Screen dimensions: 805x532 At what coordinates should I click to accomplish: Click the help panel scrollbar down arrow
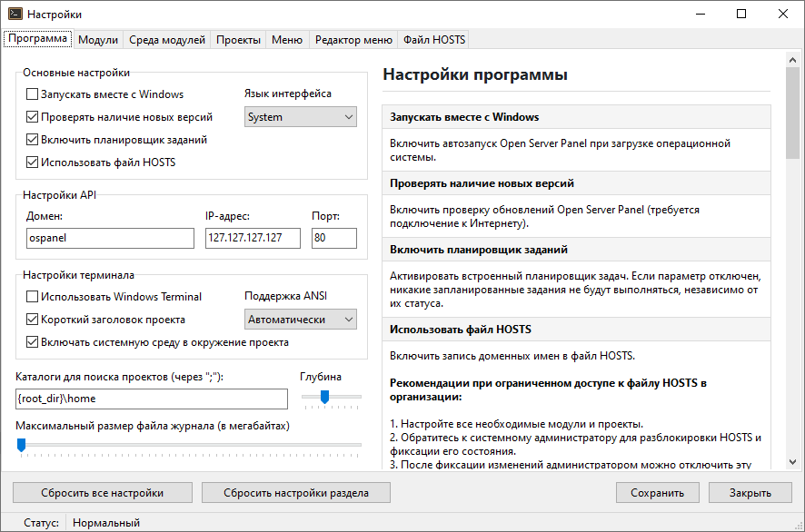[792, 463]
